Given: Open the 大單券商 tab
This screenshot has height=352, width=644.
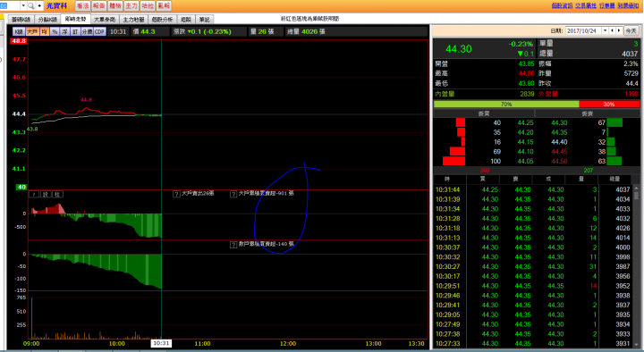Looking at the screenshot, I should tap(105, 20).
